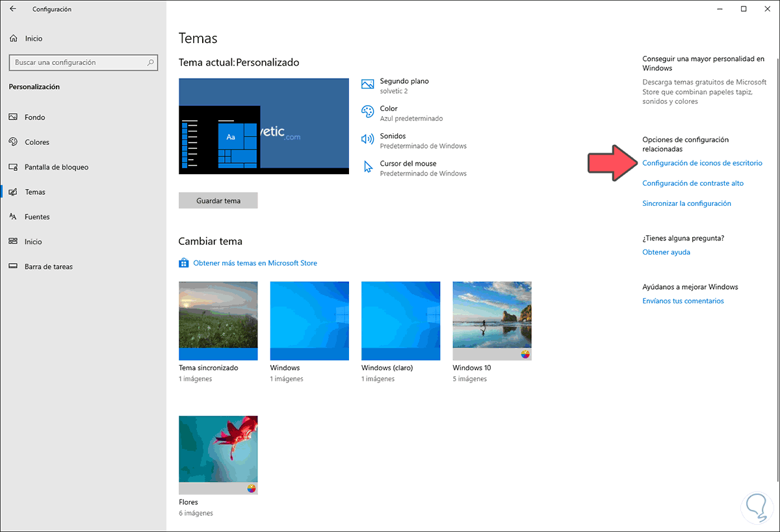The image size is (780, 532).
Task: Click Sincronizar la configuración link
Action: click(x=686, y=203)
